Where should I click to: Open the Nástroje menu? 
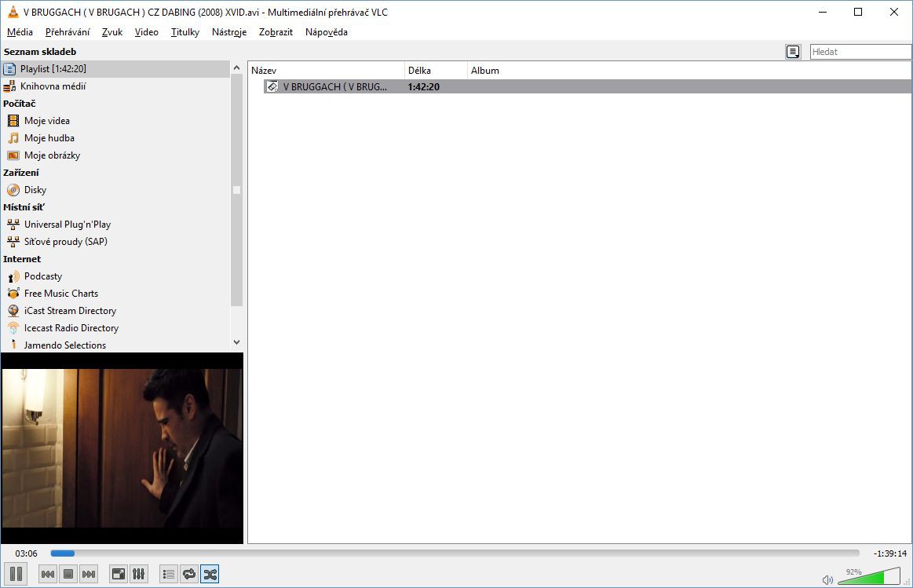point(228,32)
